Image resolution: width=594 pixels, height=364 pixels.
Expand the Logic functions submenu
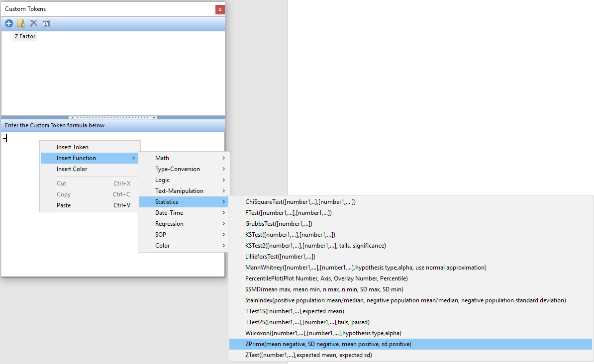[x=184, y=180]
